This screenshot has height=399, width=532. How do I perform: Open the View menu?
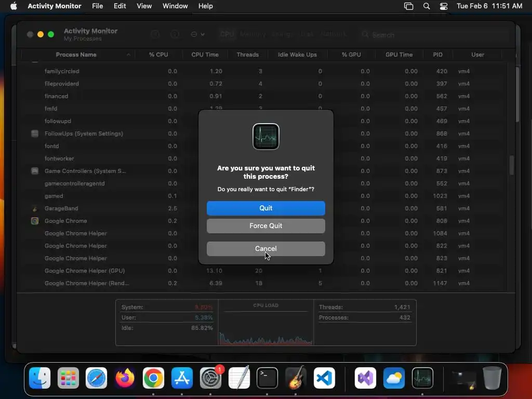point(144,6)
